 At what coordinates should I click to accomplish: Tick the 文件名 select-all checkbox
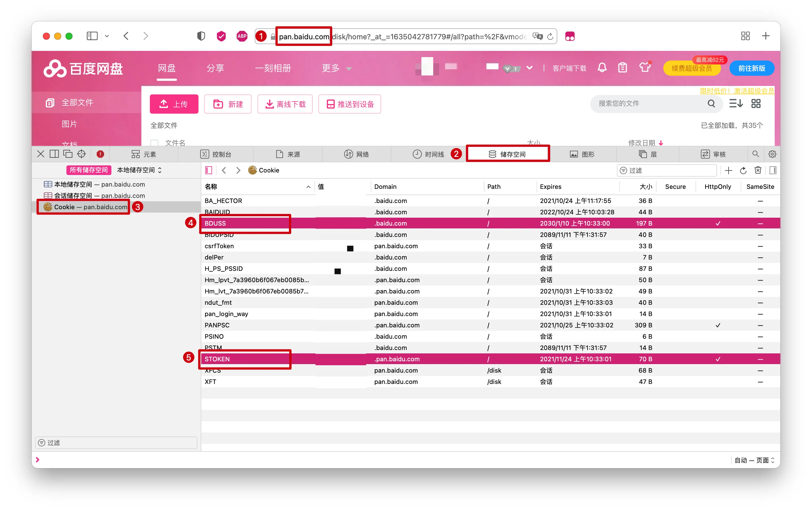(154, 143)
